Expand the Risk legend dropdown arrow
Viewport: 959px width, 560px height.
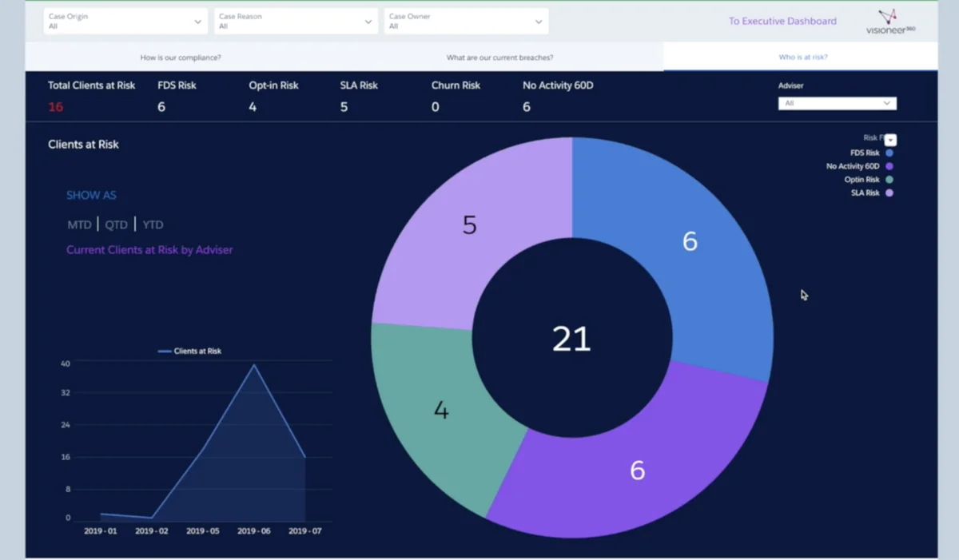(890, 140)
